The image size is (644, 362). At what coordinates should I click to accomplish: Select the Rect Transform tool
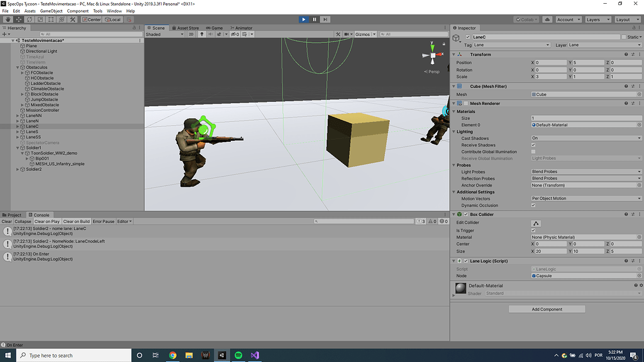click(x=50, y=19)
